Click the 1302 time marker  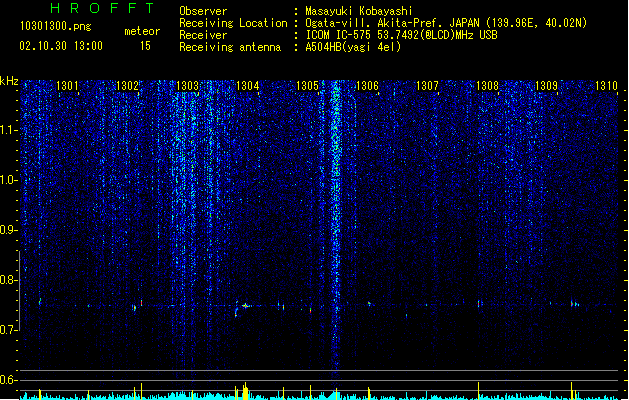(x=127, y=85)
